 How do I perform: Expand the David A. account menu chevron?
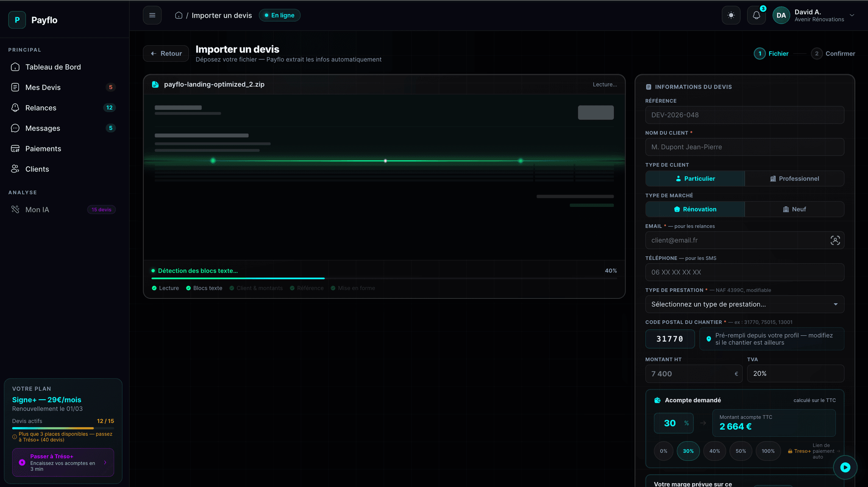point(852,15)
